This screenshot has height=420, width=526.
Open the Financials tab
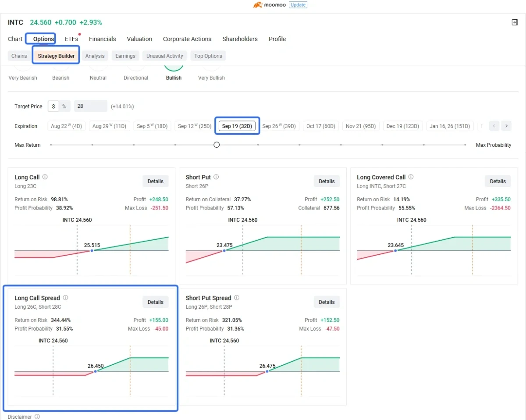tap(103, 39)
